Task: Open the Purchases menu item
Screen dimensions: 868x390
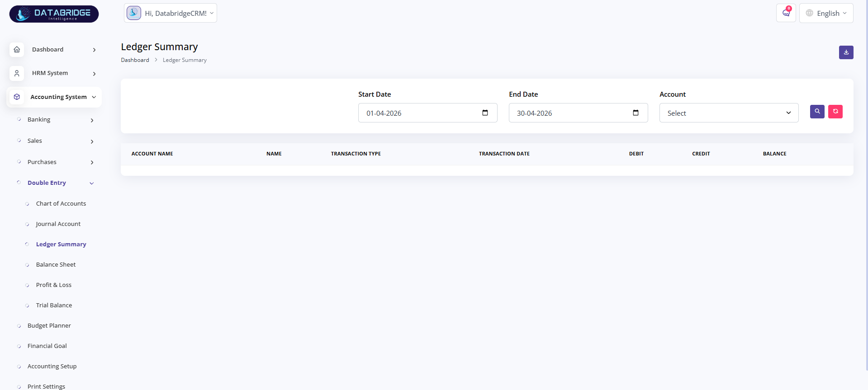Action: pos(42,162)
